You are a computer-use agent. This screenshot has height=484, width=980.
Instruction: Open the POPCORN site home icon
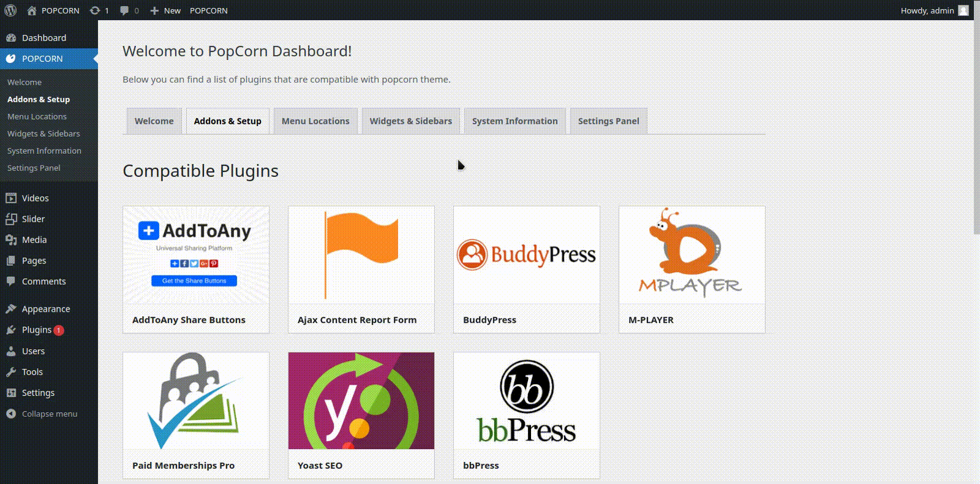(x=32, y=10)
